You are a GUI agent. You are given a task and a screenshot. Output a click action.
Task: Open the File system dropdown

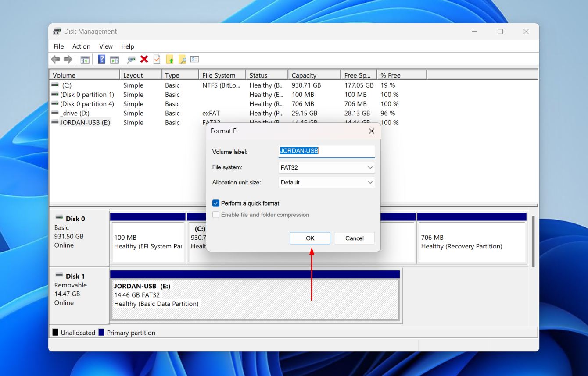(x=326, y=167)
